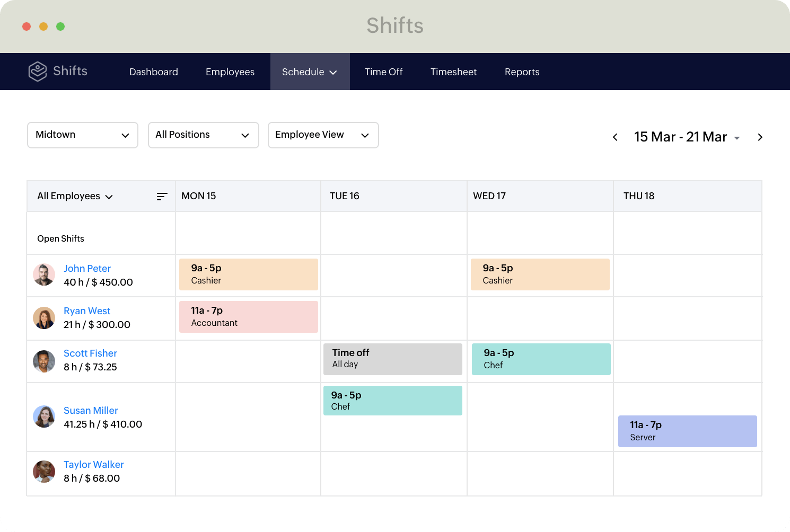
Task: Expand the All Employees selector
Action: (x=74, y=196)
